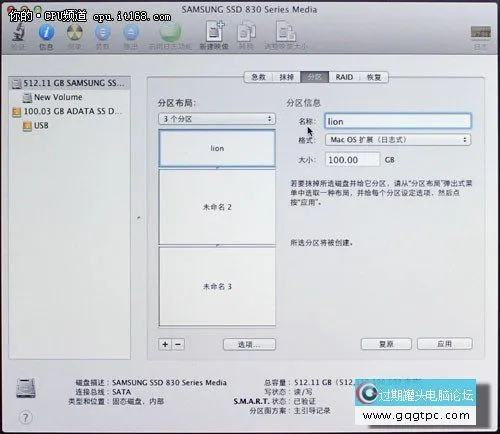Viewport: 500px width, 434px height.
Task: Click the New Image (新建映像) icon
Action: click(x=214, y=32)
